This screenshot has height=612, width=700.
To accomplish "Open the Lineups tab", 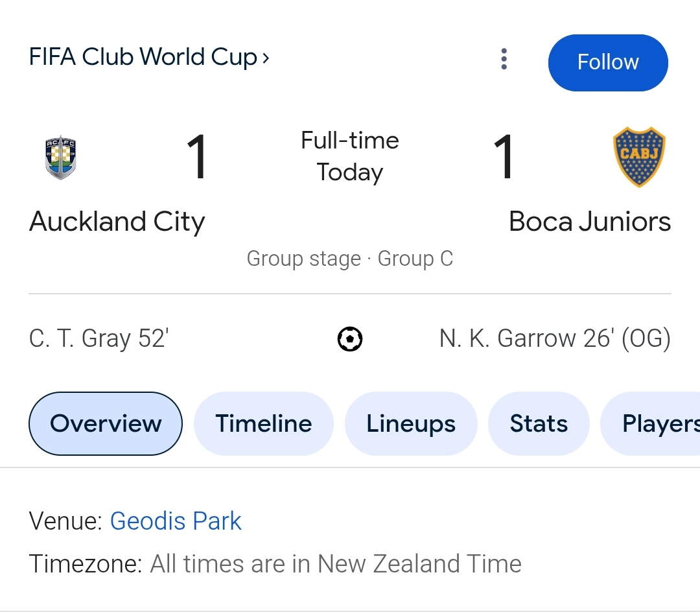I will click(411, 423).
